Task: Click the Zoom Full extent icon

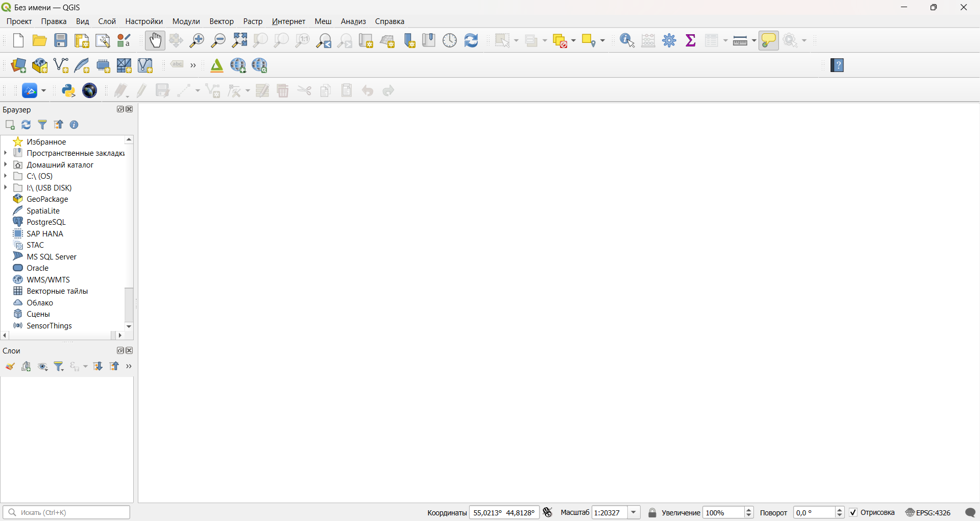Action: coord(239,40)
